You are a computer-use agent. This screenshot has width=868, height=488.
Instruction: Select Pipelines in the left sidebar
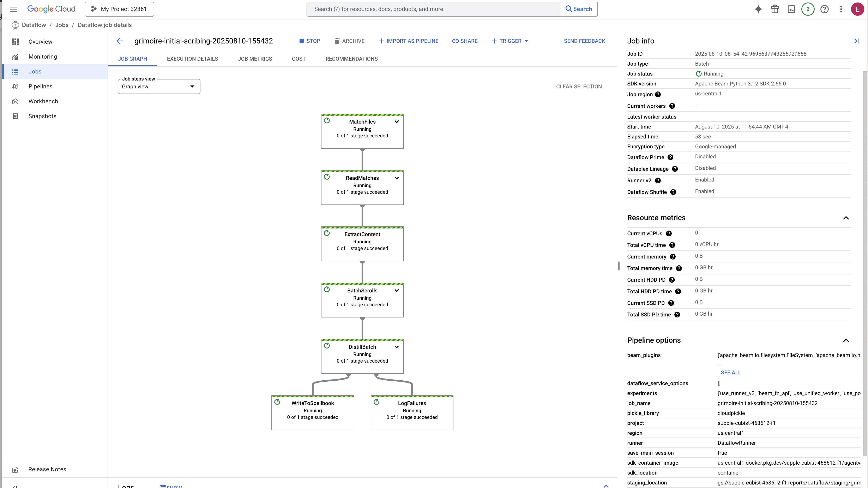pyautogui.click(x=40, y=87)
